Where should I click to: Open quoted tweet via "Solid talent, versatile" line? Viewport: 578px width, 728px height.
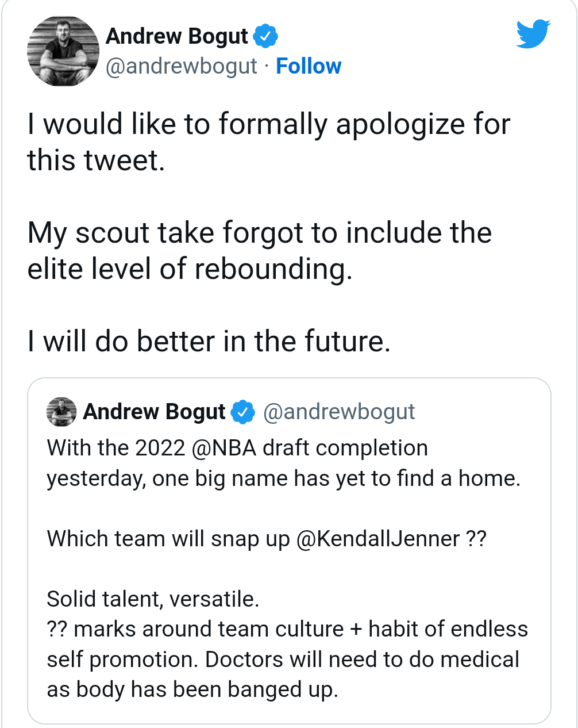coord(153,599)
